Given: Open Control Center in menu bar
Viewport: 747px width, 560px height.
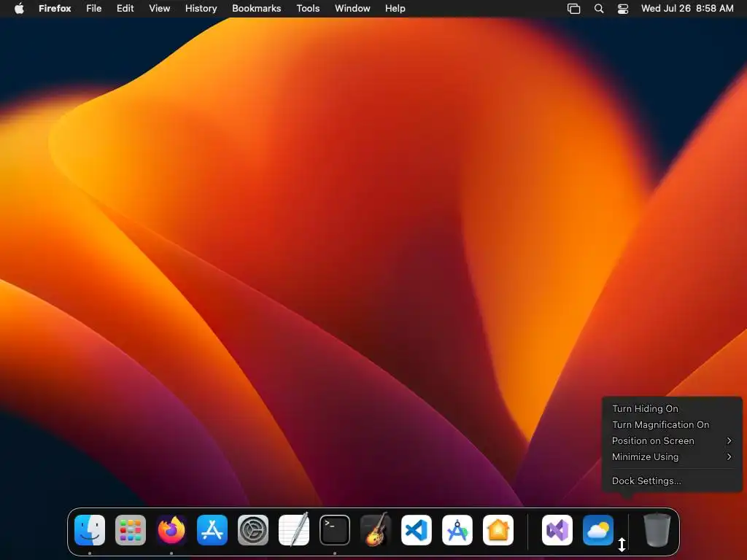Looking at the screenshot, I should 623,9.
